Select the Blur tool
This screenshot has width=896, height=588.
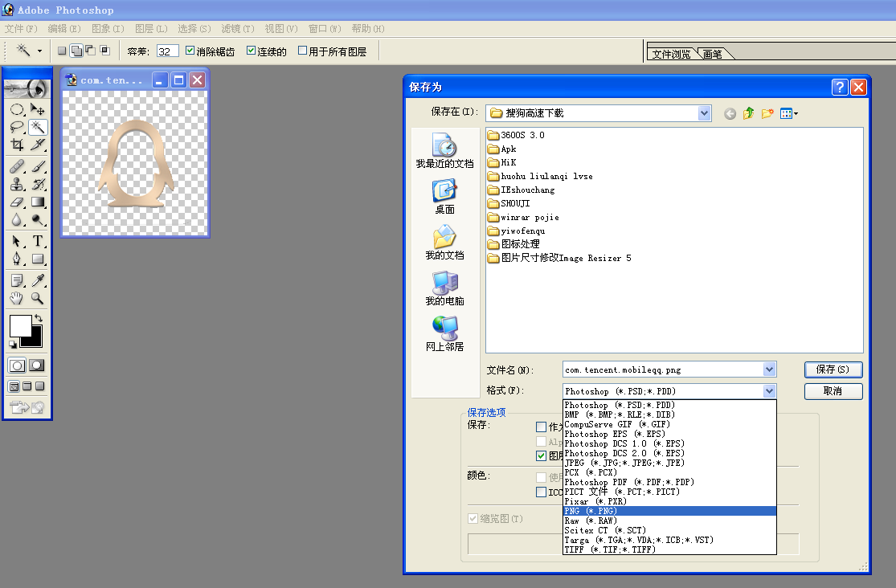(x=17, y=219)
